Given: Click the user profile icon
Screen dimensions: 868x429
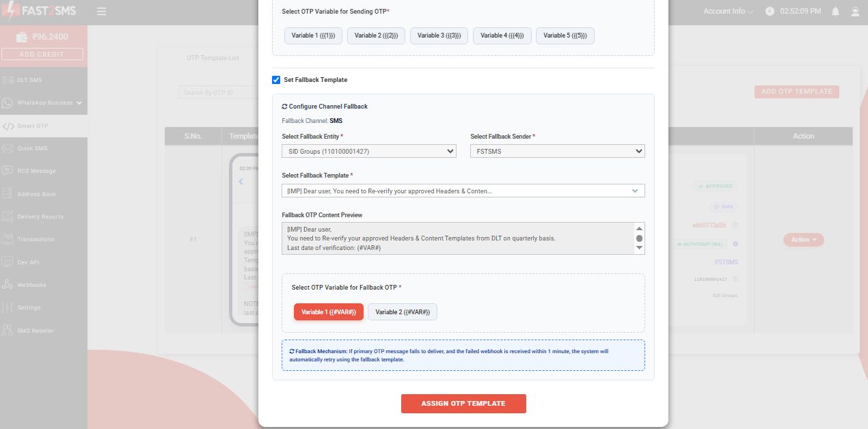Looking at the screenshot, I should tap(855, 12).
